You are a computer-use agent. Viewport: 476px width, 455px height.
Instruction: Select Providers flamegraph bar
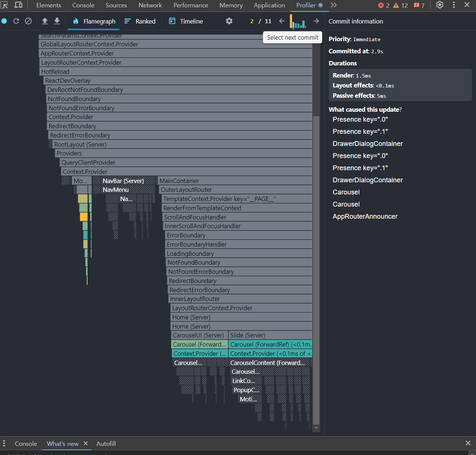tap(184, 153)
